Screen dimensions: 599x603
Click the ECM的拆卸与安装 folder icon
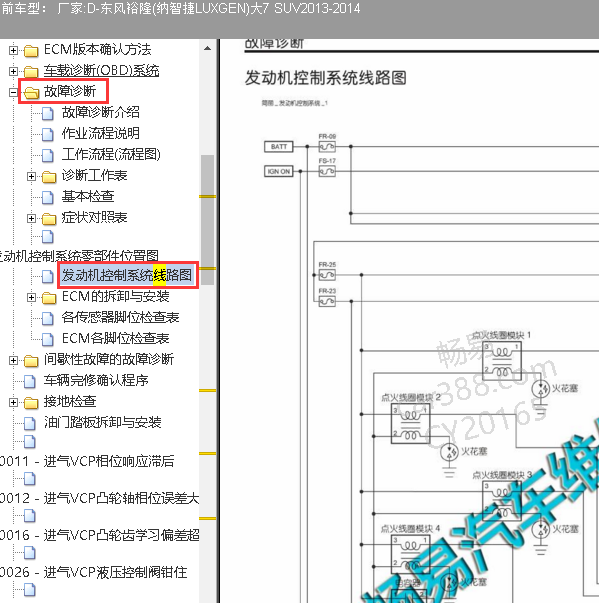point(49,297)
